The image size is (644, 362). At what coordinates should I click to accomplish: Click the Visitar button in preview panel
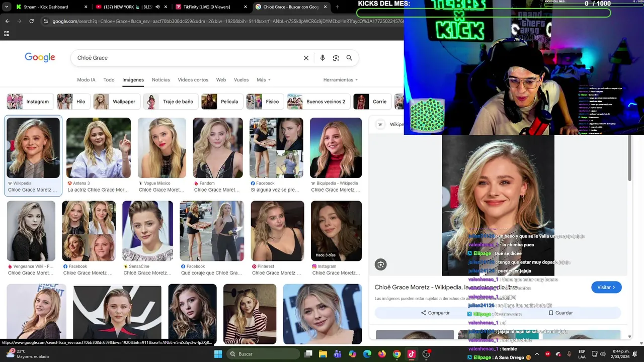tap(606, 287)
